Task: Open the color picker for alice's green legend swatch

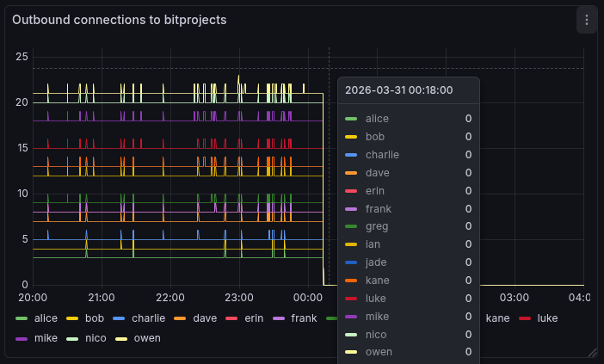Action: click(22, 318)
